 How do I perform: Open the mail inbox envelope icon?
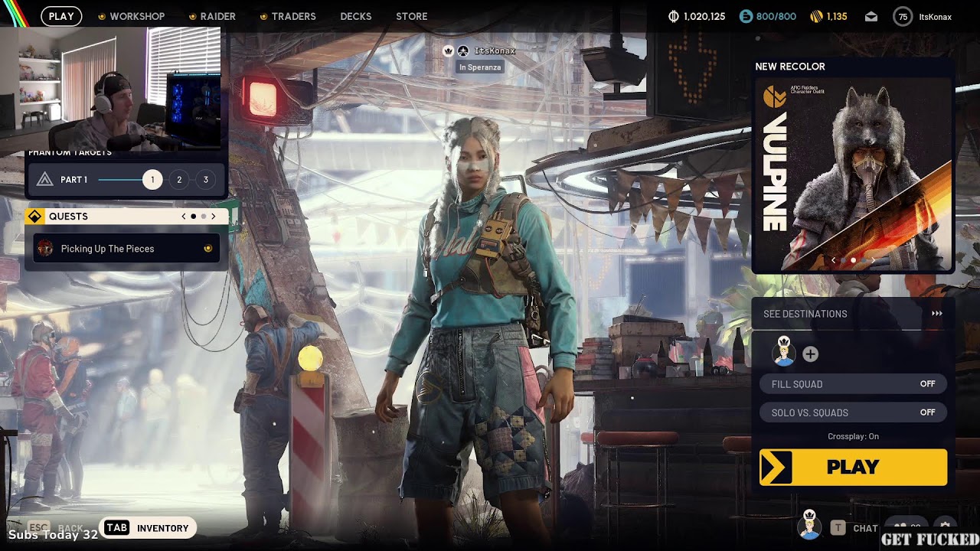click(x=871, y=16)
